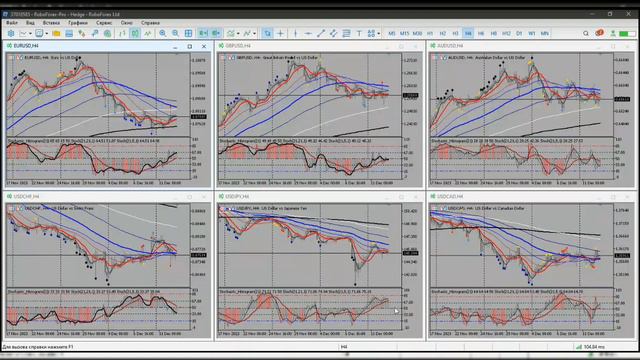Open the chart templates icon
This screenshot has height=360, width=640.
point(247,33)
